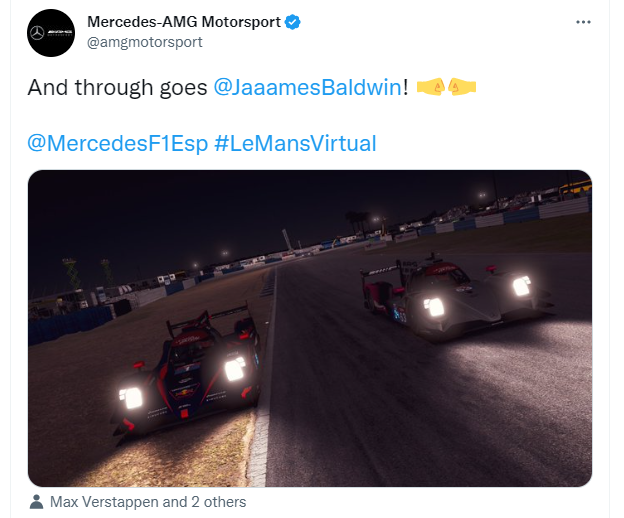The image size is (624, 518).
Task: Open the @amgmotorsport handle
Action: click(145, 42)
